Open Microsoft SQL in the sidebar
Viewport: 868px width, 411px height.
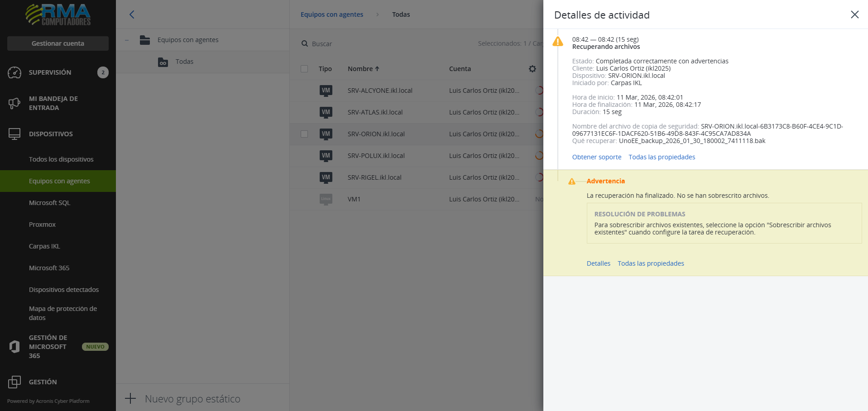49,203
